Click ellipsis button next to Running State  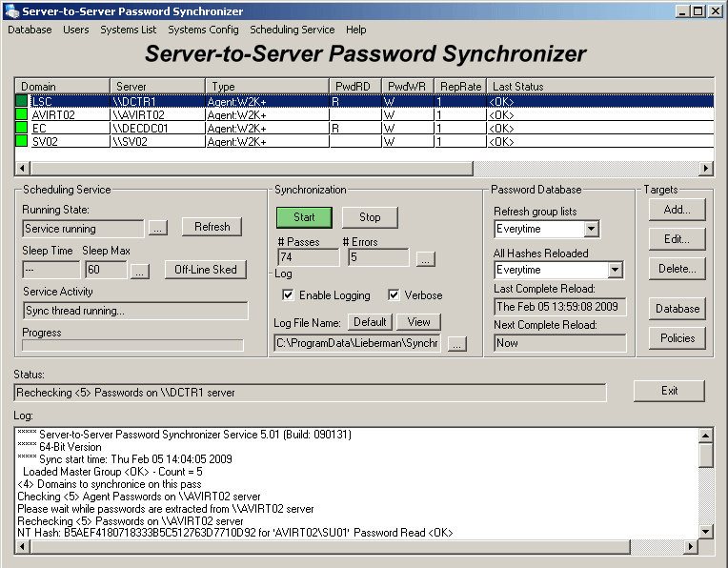[x=158, y=228]
